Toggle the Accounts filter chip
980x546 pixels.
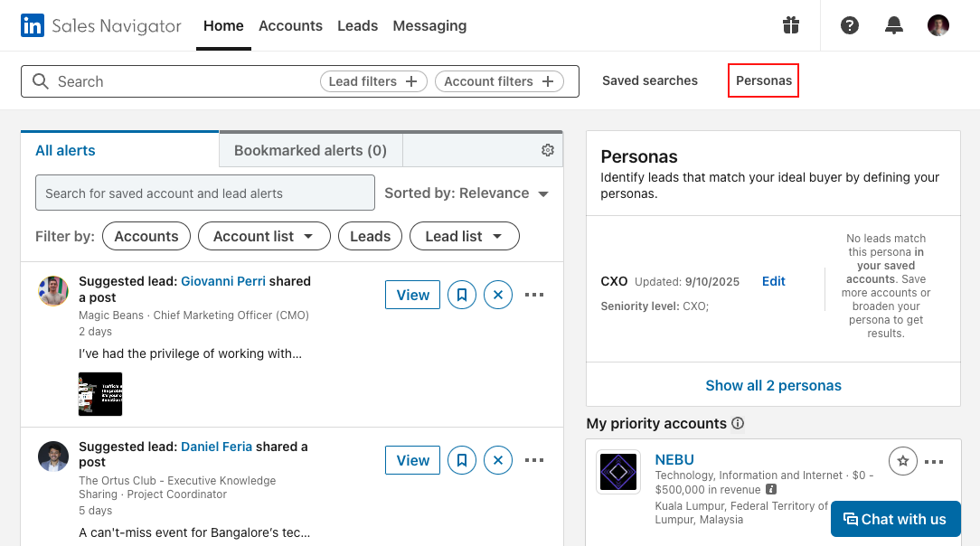pyautogui.click(x=146, y=236)
